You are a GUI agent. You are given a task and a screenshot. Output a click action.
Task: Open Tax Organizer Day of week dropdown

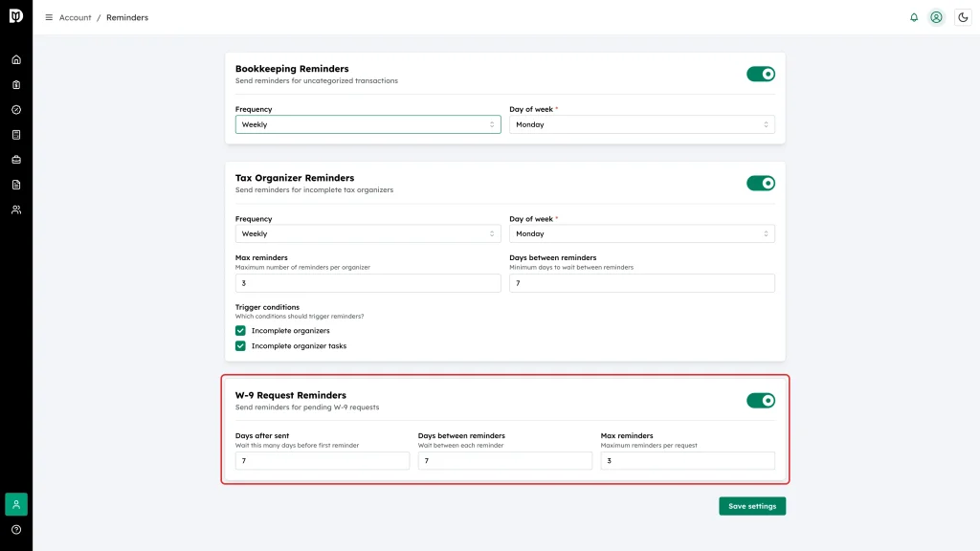click(x=642, y=233)
